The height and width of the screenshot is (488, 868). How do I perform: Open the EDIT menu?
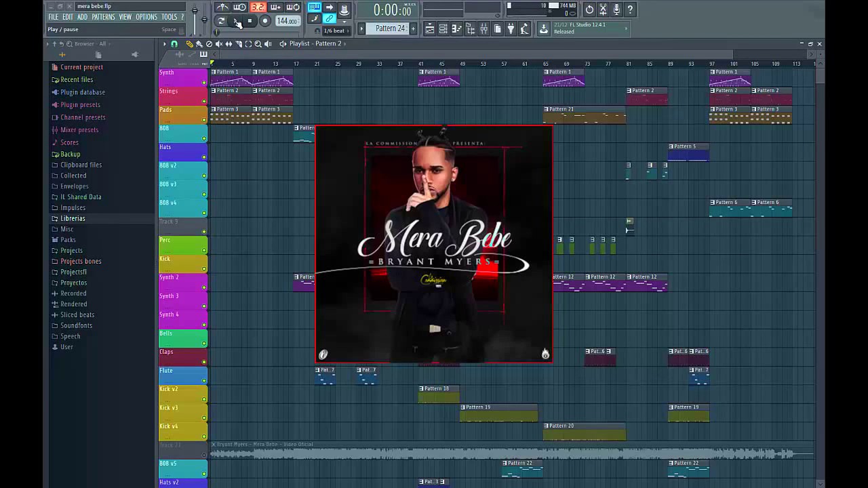click(x=68, y=17)
